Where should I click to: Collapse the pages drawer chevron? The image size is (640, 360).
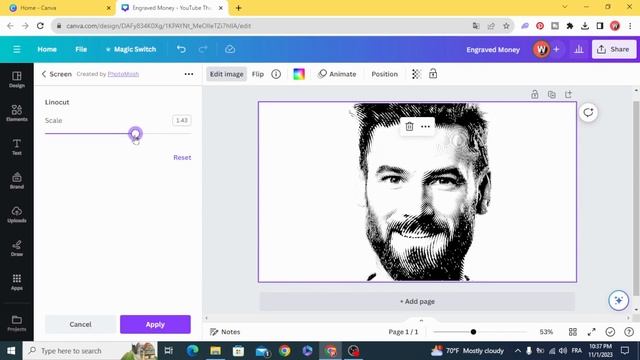point(421,320)
